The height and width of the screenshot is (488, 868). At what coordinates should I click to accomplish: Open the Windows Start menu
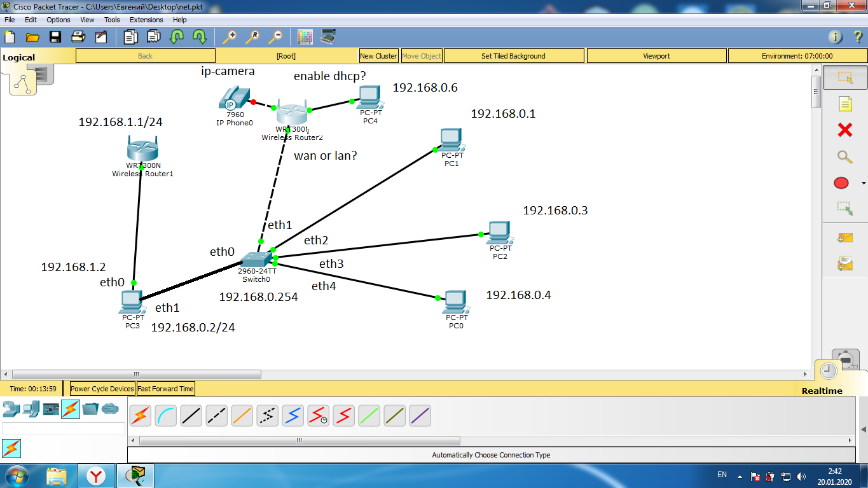point(17,475)
